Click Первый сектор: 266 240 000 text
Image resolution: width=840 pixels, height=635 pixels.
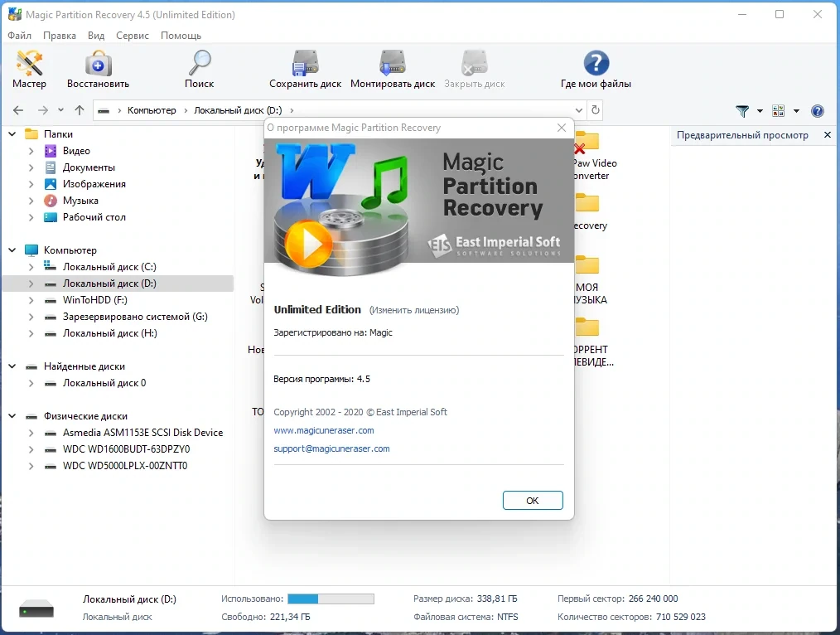click(618, 599)
